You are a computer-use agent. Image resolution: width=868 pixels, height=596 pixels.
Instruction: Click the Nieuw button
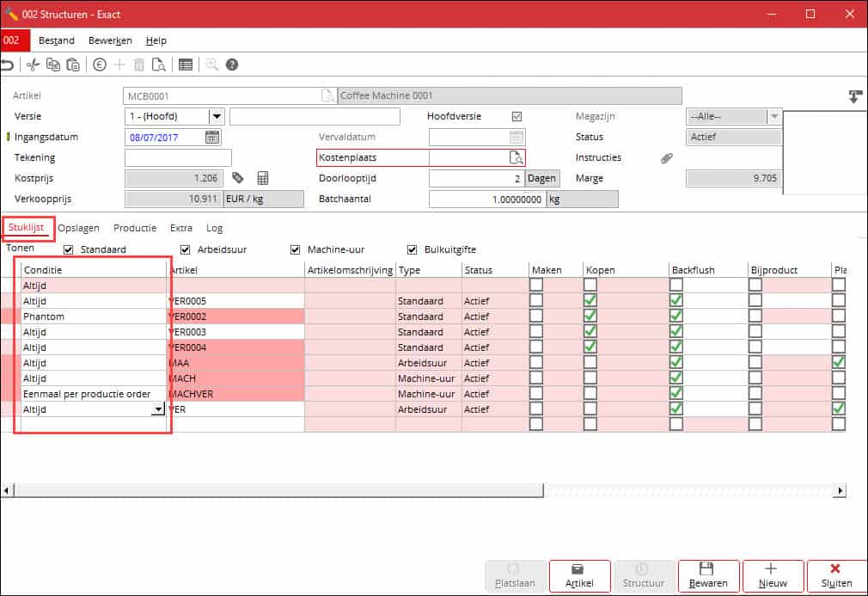tap(773, 576)
